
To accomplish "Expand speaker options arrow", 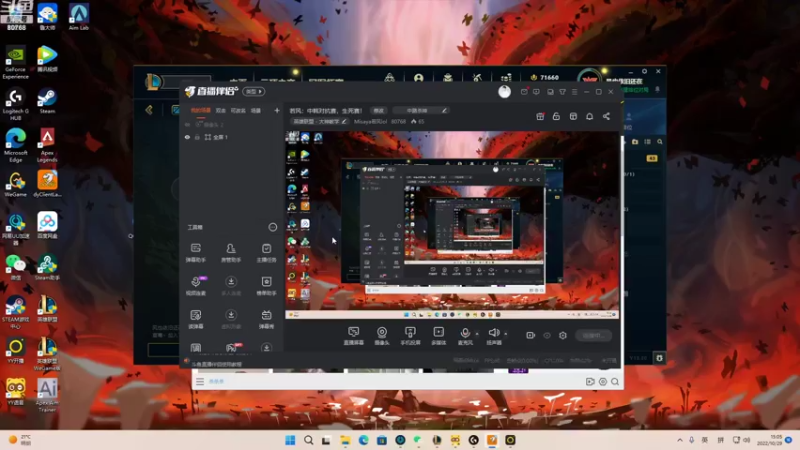I will [x=506, y=334].
